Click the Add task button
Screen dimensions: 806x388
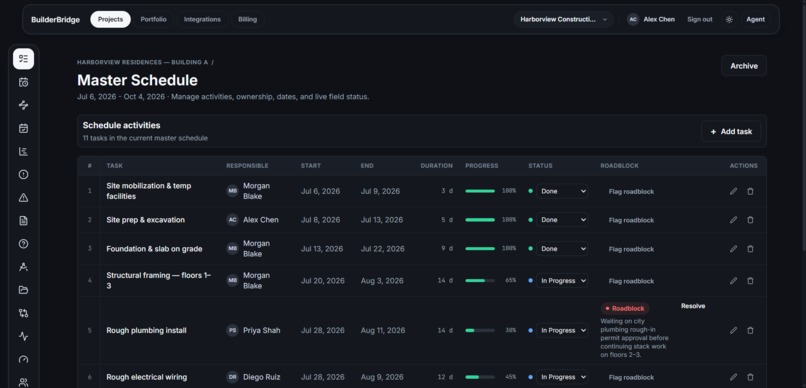click(730, 132)
